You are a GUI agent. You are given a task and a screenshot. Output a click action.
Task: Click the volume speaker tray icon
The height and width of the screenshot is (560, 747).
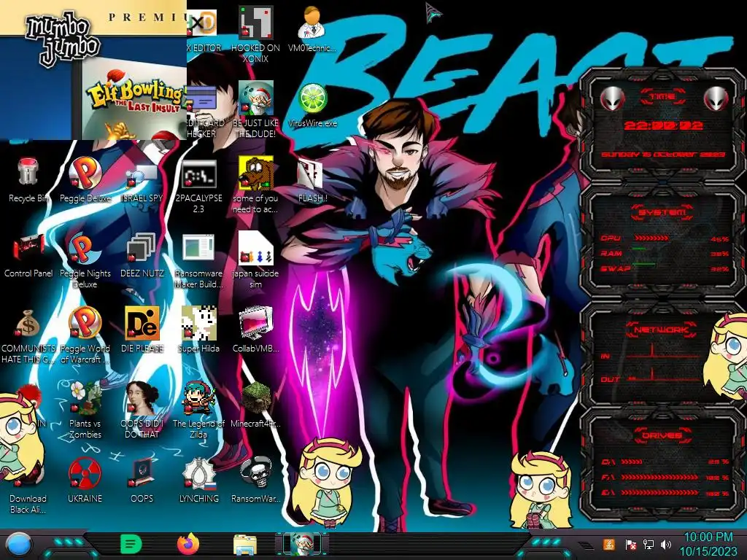pos(665,544)
